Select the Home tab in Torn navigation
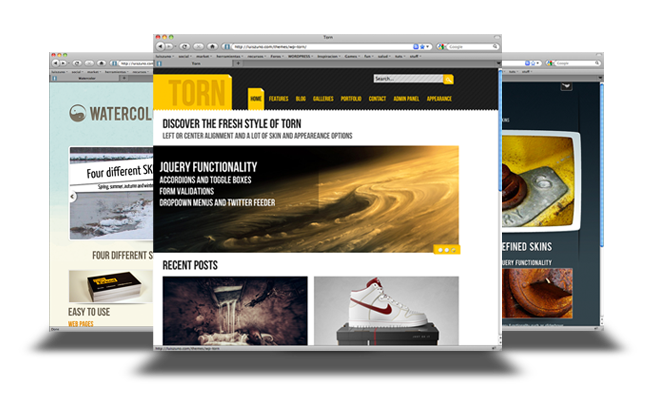This screenshot has width=653, height=400. [256, 99]
